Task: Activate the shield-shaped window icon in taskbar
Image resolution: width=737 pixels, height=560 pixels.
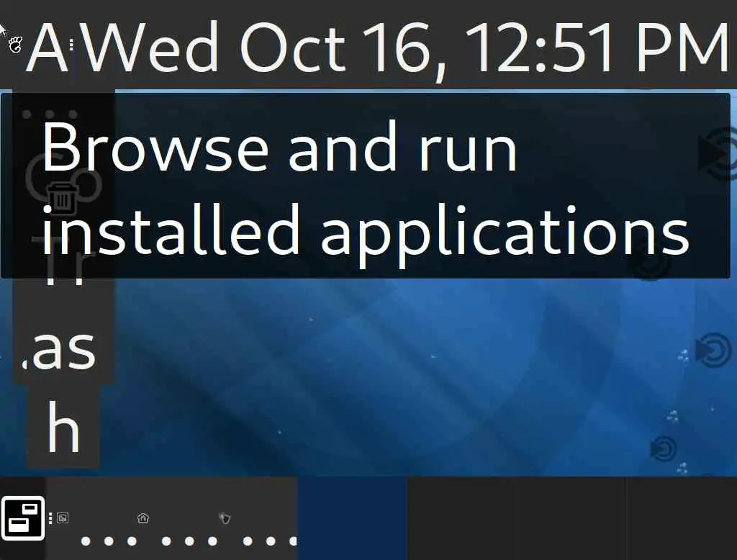Action: tap(225, 518)
